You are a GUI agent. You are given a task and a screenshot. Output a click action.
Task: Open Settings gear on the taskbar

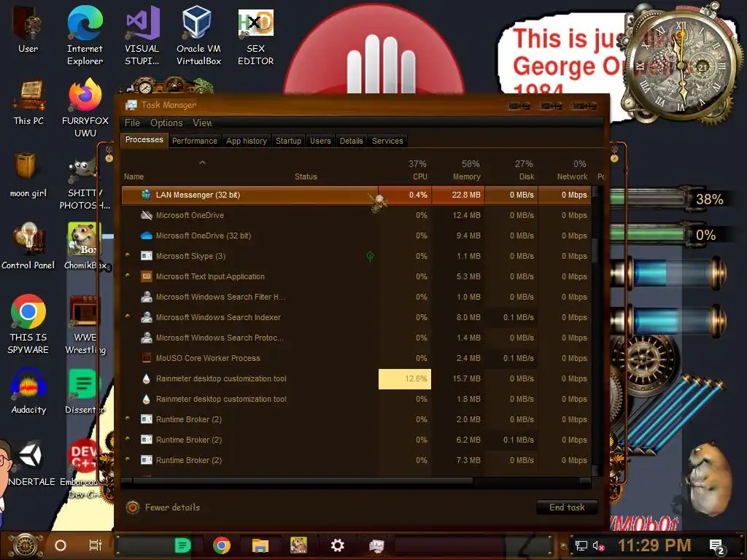pyautogui.click(x=337, y=545)
